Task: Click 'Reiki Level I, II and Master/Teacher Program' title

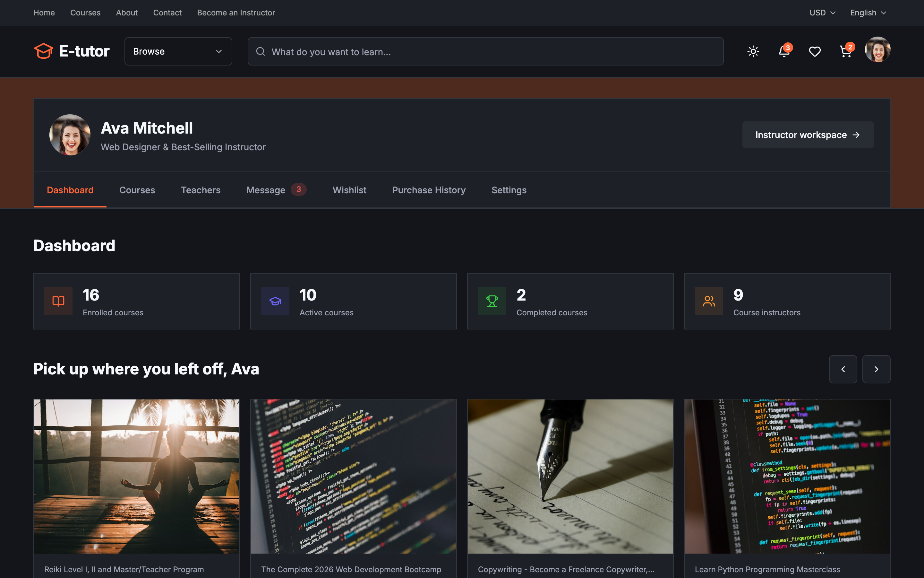Action: click(124, 569)
